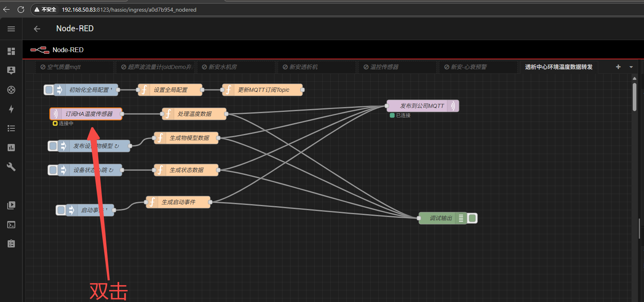
Task: Open the Logbook list icon in sidebar
Action: click(11, 128)
